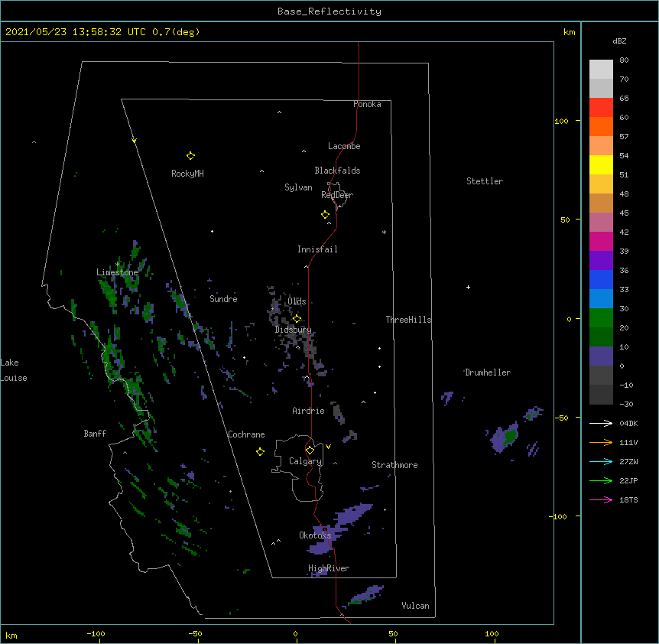Click the Didsbury town label
This screenshot has height=644, width=659.
point(294,330)
